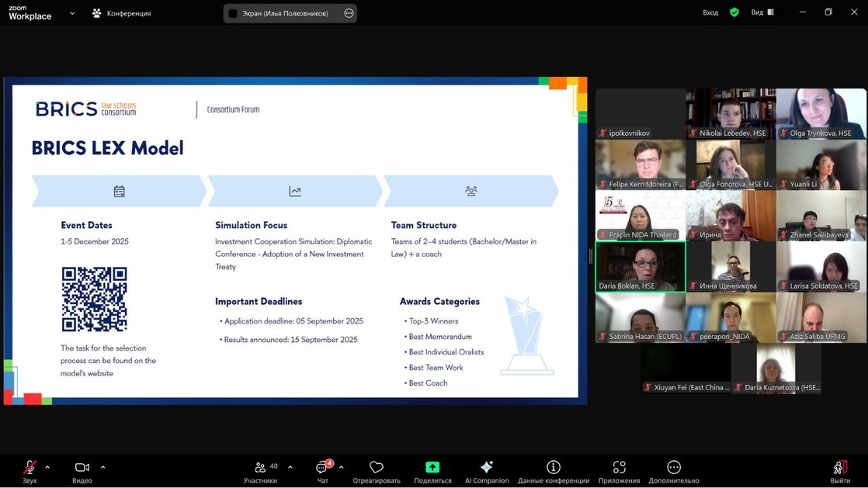The image size is (868, 488).
Task: Open the green security shield icon
Action: [x=734, y=12]
